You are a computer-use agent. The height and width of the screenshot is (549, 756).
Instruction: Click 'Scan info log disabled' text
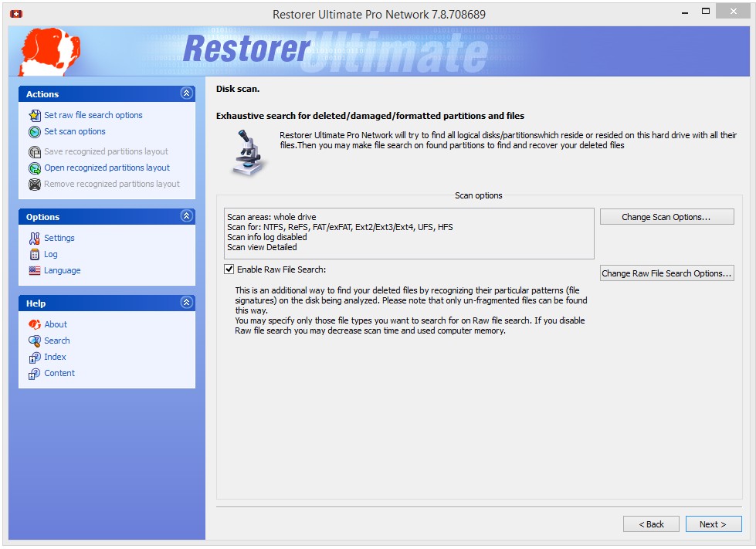tap(267, 237)
